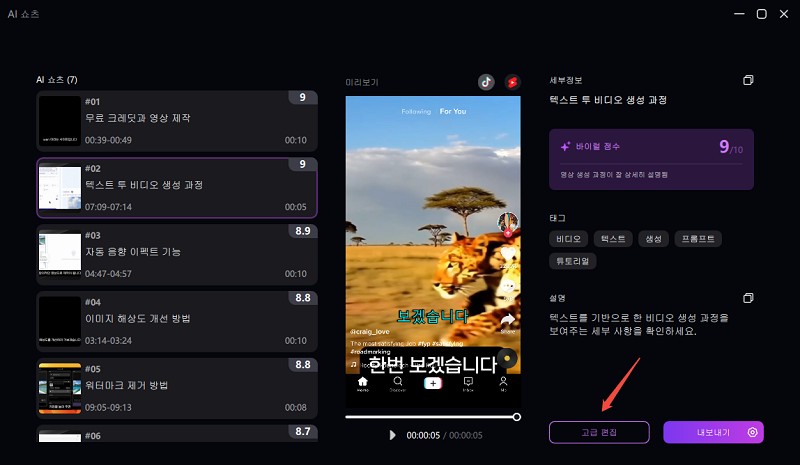Switch preview to YouTube Shorts layout
Image resolution: width=800 pixels, height=465 pixels.
(x=512, y=82)
